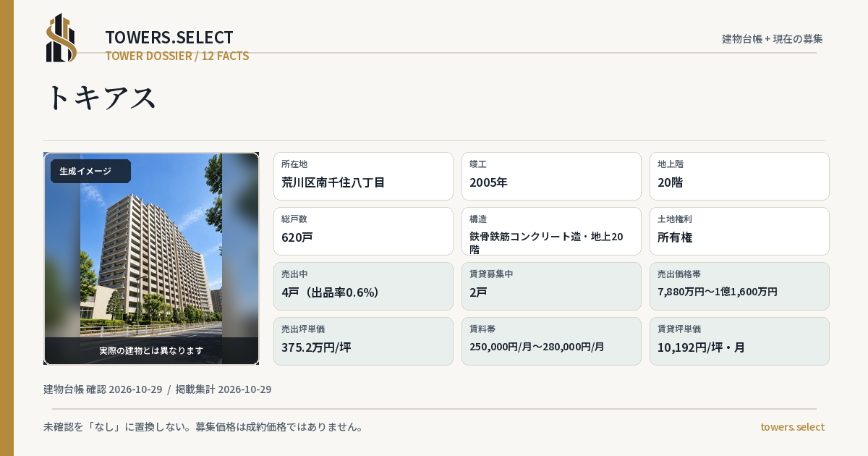Click the 賃貸募集中 card showing 2戸
Viewport: 868px width, 456px height.
point(551,286)
